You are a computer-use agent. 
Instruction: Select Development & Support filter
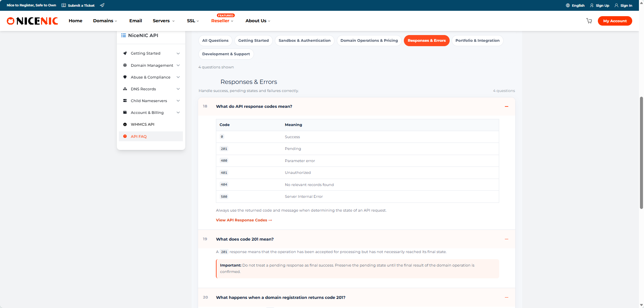(x=226, y=54)
